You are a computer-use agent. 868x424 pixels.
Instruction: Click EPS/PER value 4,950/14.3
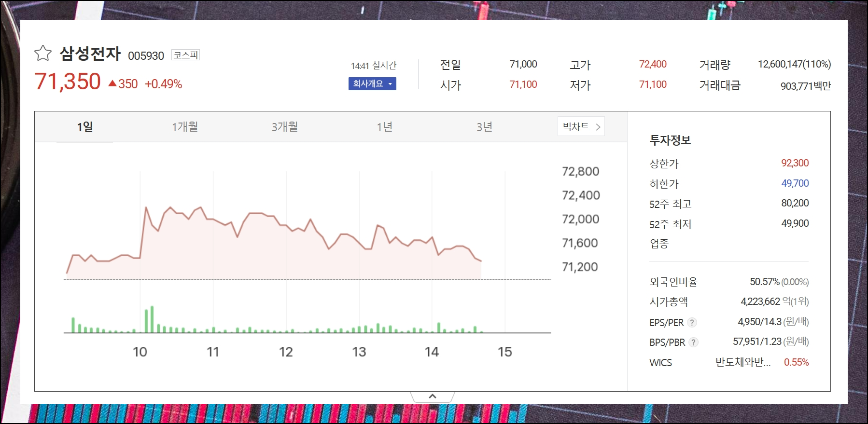[x=759, y=322]
